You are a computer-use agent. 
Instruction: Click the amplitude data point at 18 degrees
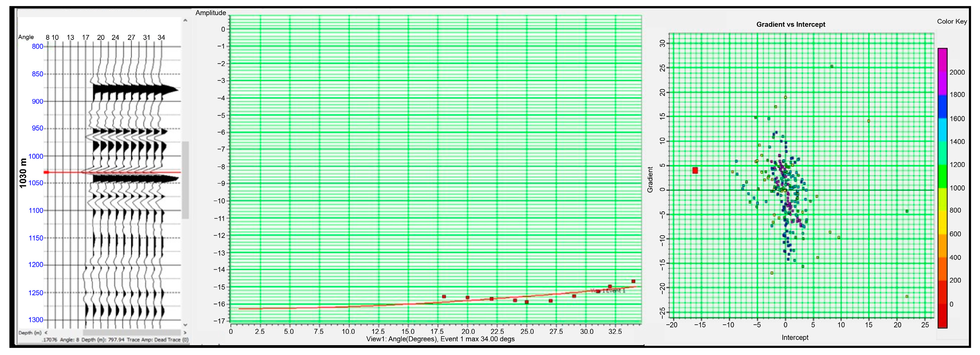[444, 296]
